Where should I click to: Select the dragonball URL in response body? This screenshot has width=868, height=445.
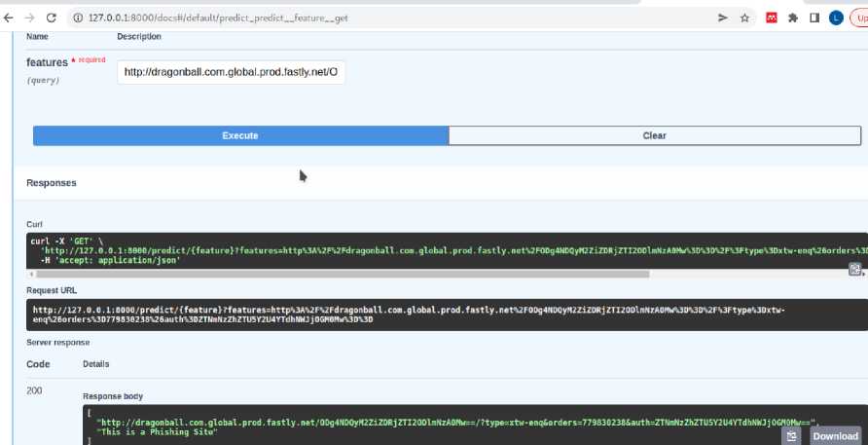[x=456, y=423]
